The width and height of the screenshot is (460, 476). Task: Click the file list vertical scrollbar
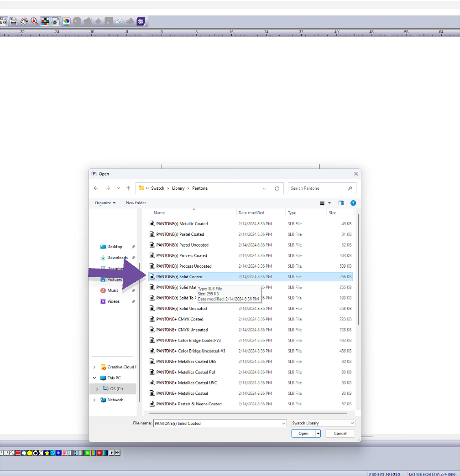[x=358, y=269]
